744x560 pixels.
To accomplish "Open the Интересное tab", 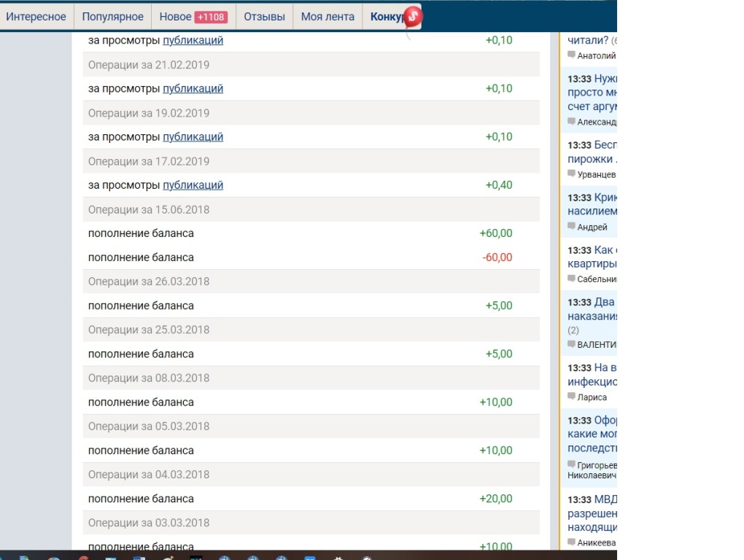I will click(x=36, y=17).
